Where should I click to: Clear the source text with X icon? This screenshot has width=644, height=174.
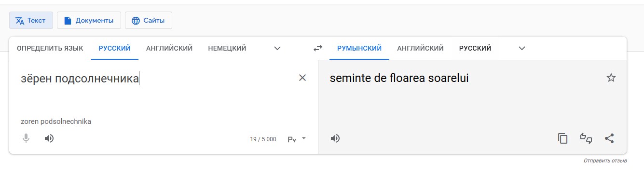click(x=302, y=78)
